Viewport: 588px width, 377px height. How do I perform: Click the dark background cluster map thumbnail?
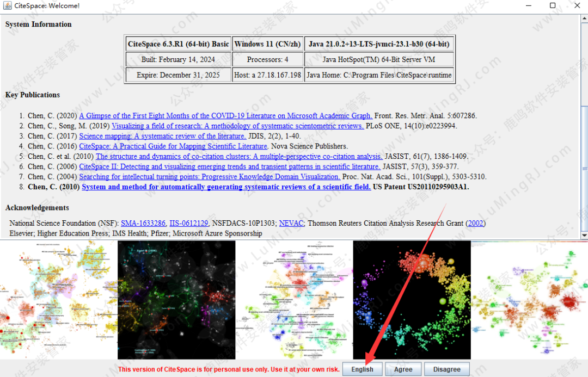[x=176, y=300]
